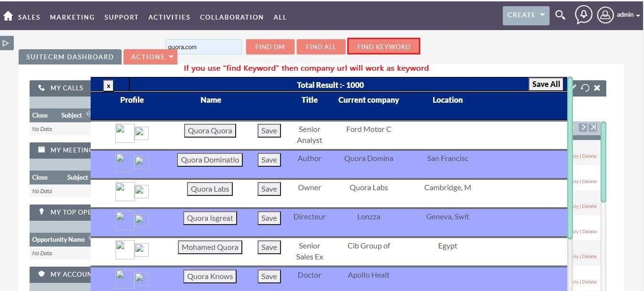Image resolution: width=644 pixels, height=291 pixels.
Task: Open the SUPPORT menu
Action: tap(122, 17)
